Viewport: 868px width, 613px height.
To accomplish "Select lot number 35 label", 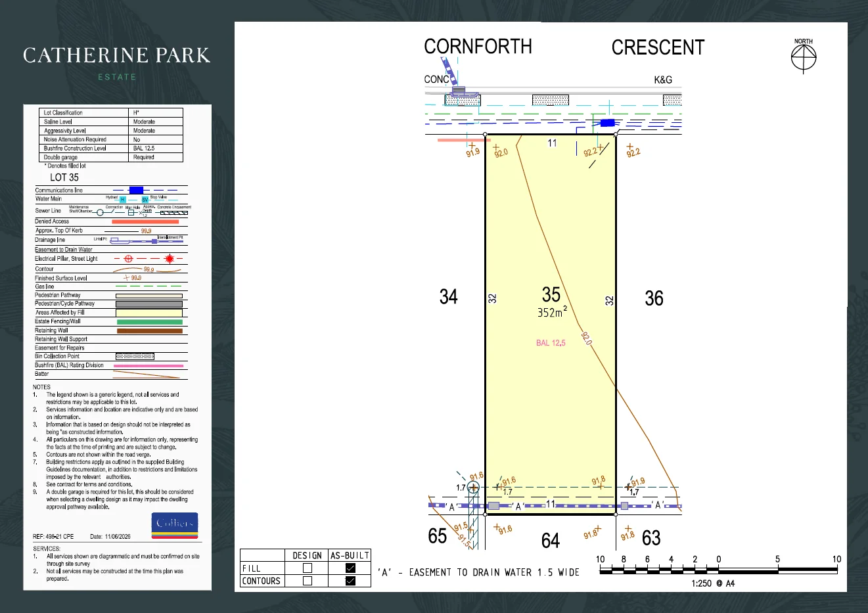I will coord(551,294).
